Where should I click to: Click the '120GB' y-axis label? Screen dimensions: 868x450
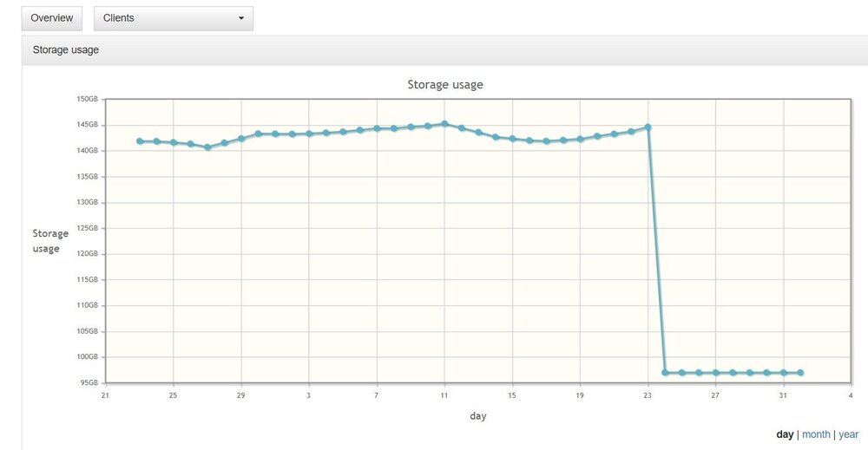point(87,254)
